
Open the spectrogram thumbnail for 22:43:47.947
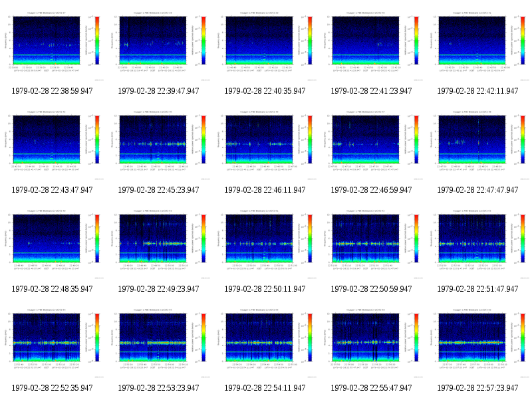pyautogui.click(x=53, y=144)
